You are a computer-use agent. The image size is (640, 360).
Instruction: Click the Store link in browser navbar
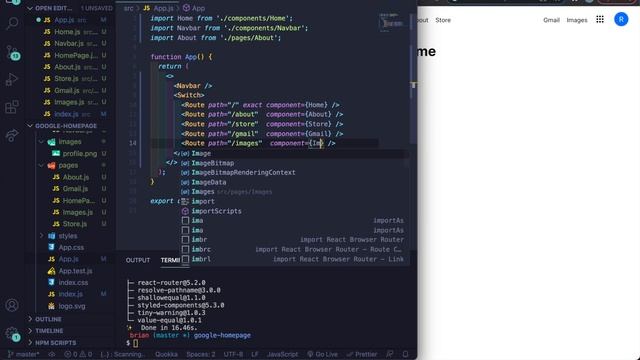coord(443,20)
